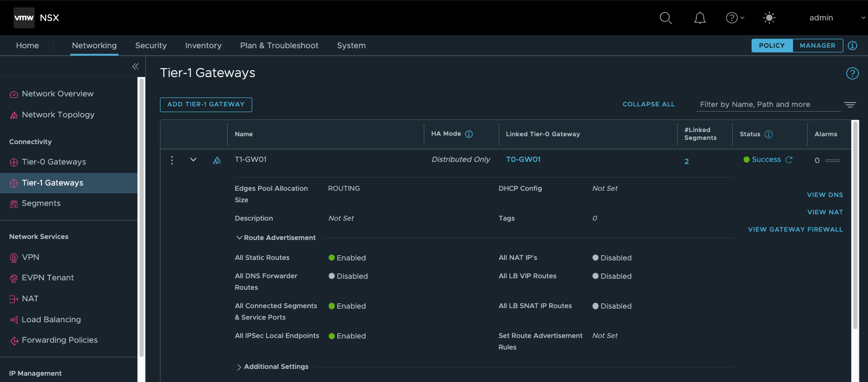Go to the Home tab
This screenshot has height=382, width=868.
point(27,46)
